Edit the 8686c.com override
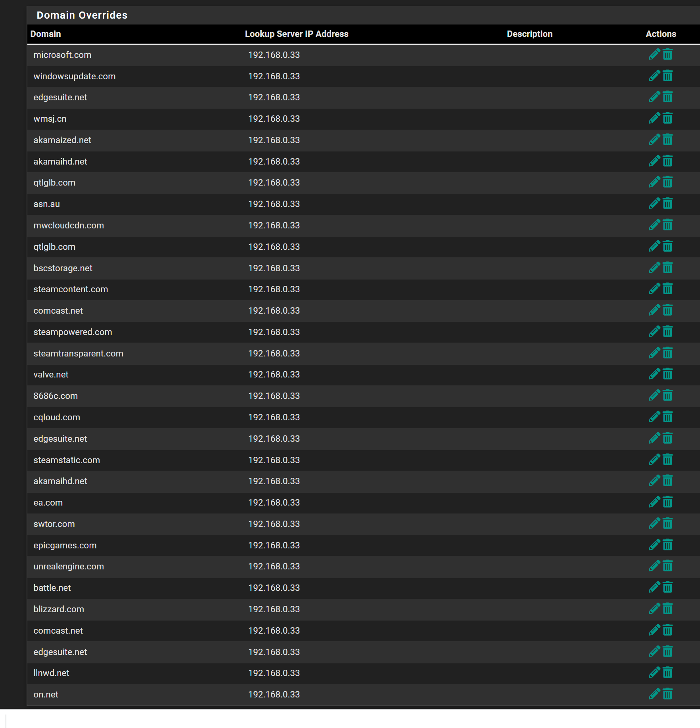This screenshot has height=728, width=700. [x=654, y=395]
